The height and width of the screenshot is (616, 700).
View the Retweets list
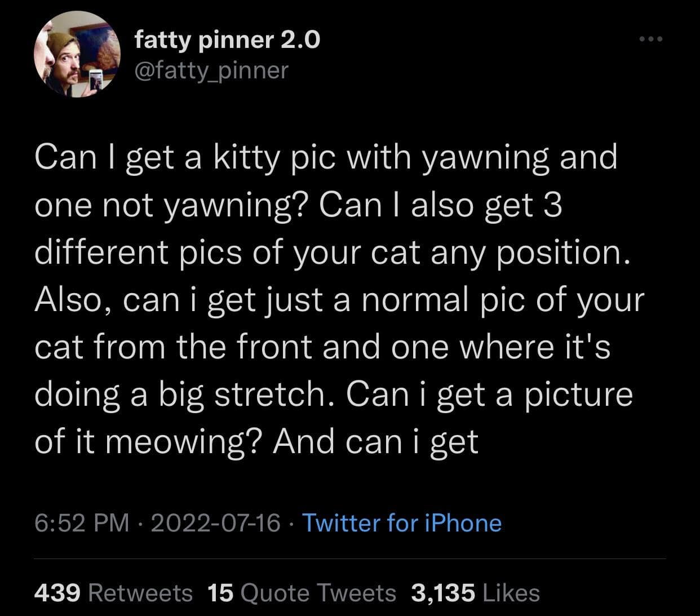click(x=141, y=593)
